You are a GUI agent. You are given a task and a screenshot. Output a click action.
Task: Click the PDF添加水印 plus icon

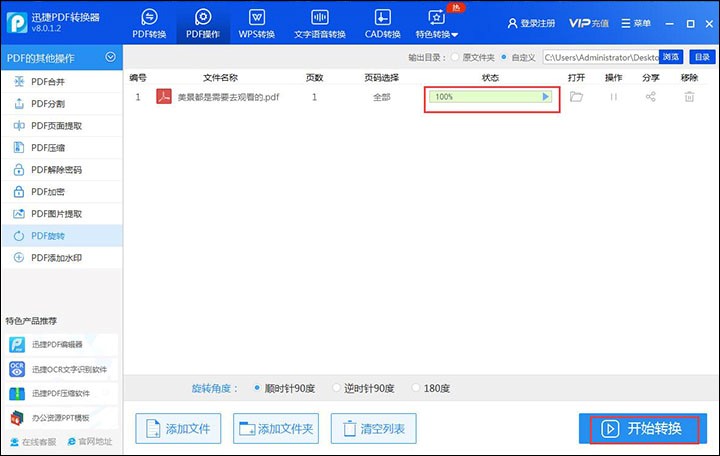[19, 258]
